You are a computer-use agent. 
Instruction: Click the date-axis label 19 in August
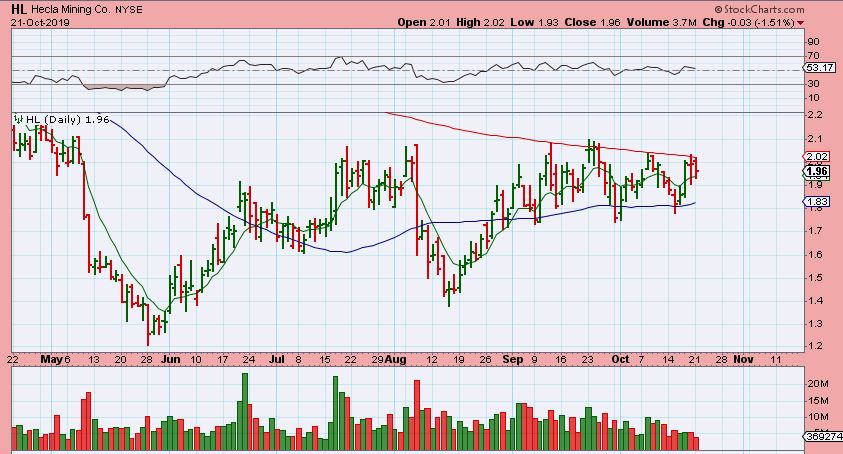point(458,360)
